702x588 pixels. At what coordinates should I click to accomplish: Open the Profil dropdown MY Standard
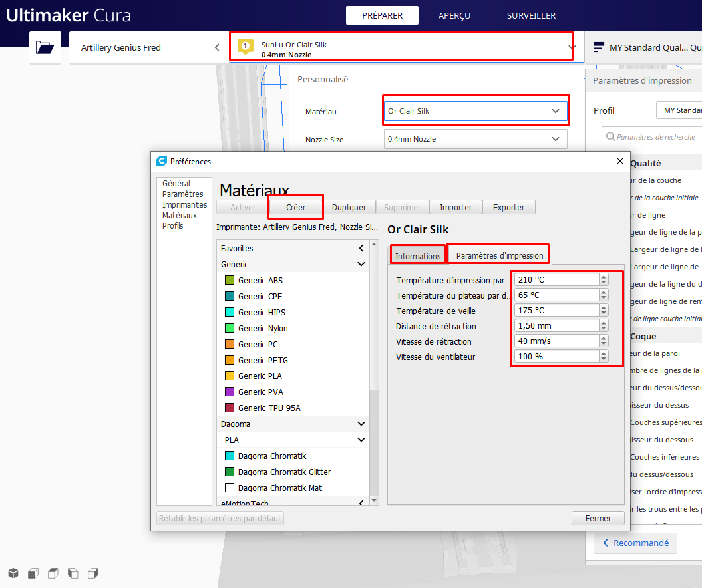(679, 110)
